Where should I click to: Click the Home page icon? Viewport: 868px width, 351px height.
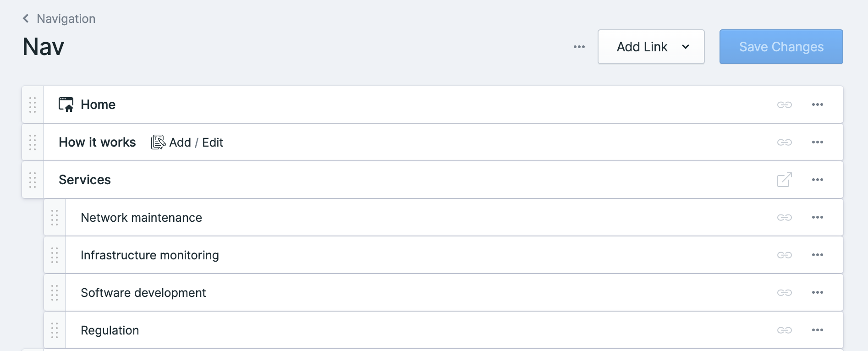(66, 104)
